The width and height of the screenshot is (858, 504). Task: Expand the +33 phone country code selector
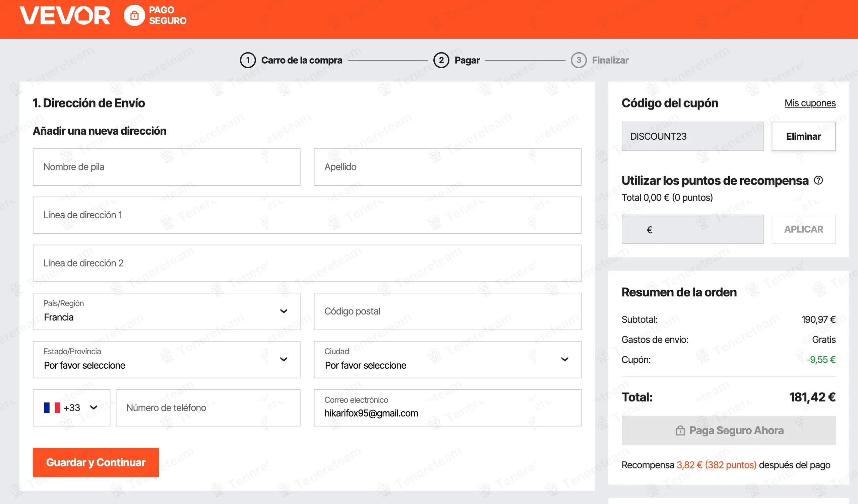point(71,408)
